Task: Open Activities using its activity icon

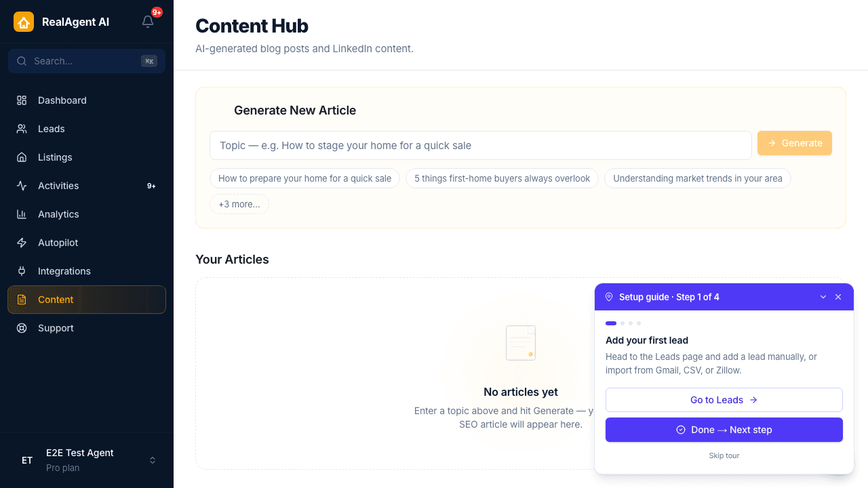Action: tap(21, 186)
